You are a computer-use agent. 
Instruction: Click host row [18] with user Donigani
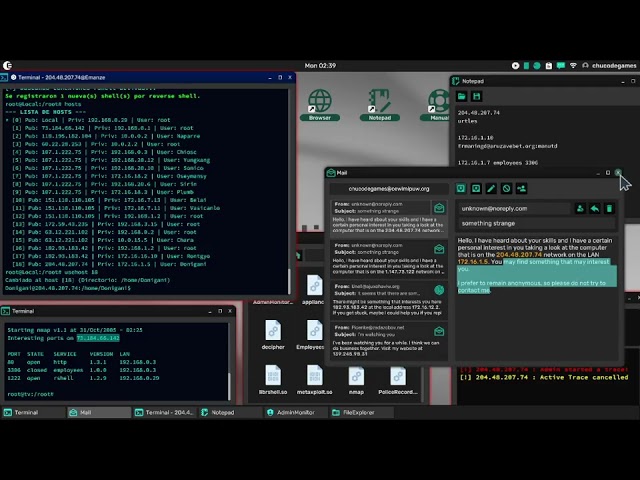tap(109, 264)
